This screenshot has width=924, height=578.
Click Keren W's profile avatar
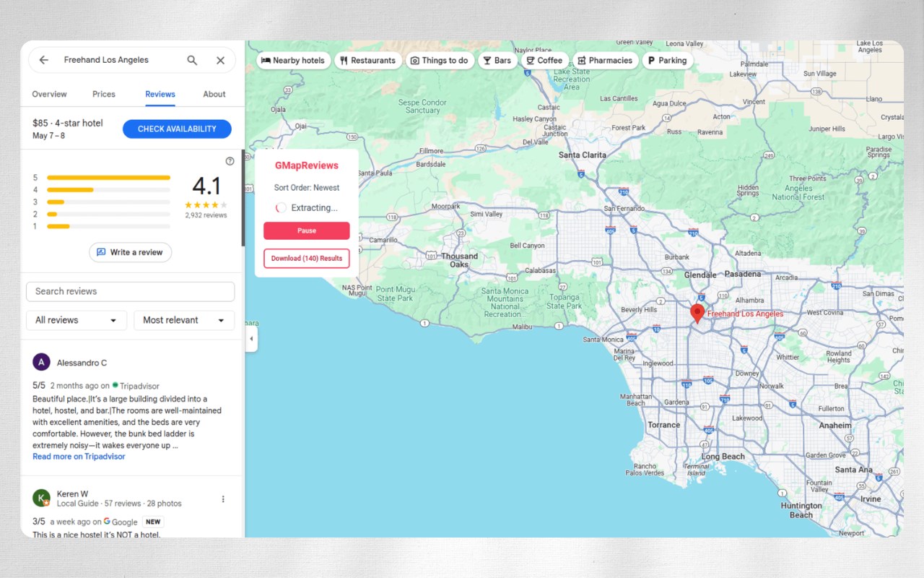tap(41, 498)
